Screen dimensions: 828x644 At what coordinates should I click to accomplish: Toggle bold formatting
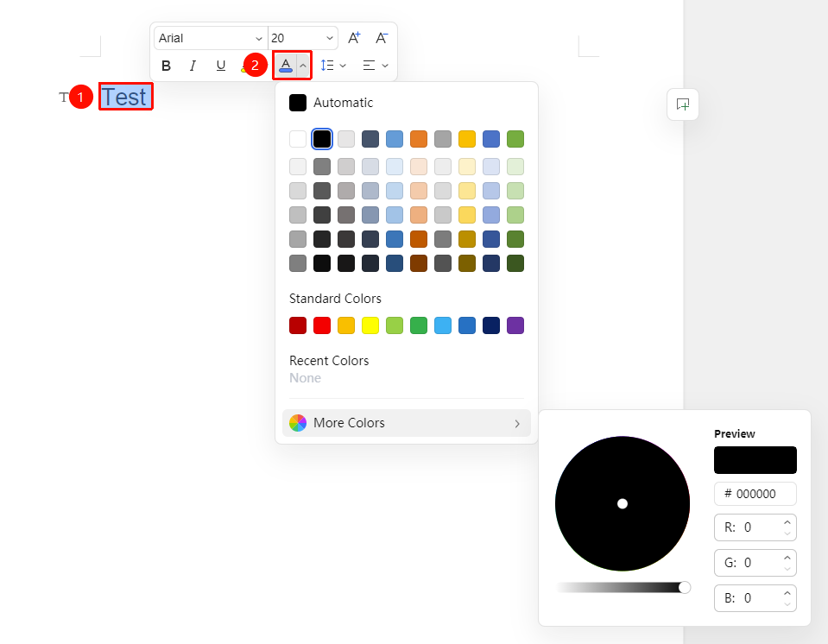point(166,66)
